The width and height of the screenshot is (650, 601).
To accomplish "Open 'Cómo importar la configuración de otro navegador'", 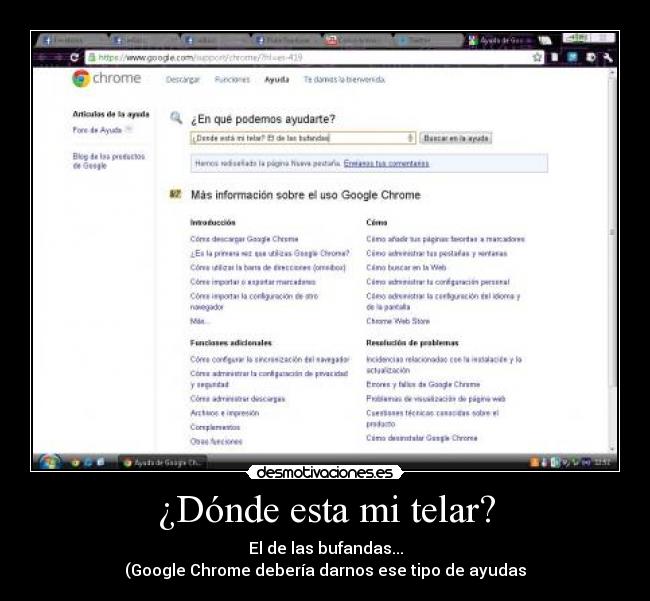I will (254, 301).
